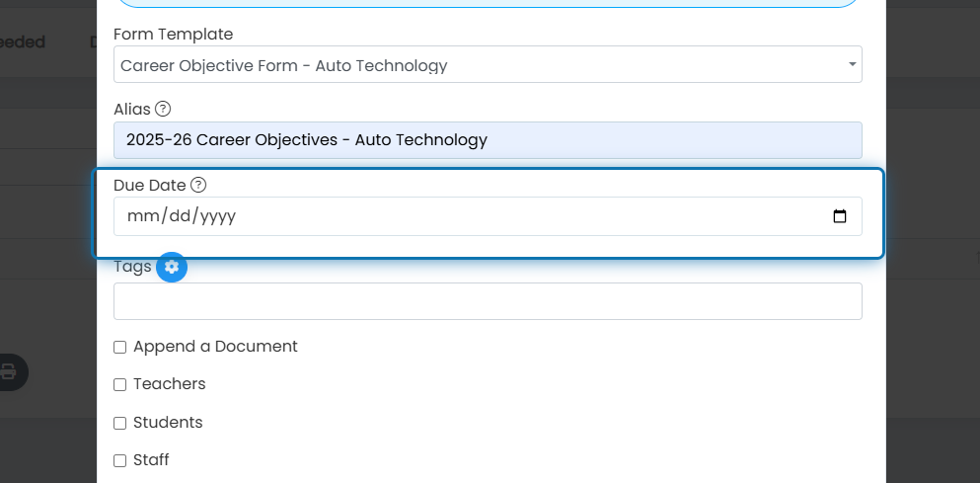Click the 'Append a Document' label text
The height and width of the screenshot is (483, 980).
(x=215, y=347)
